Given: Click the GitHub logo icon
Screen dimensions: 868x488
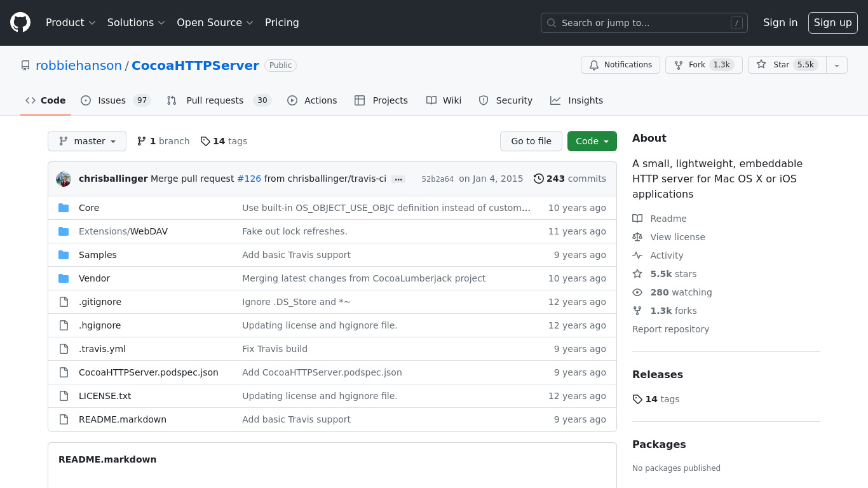Looking at the screenshot, I should [x=20, y=23].
